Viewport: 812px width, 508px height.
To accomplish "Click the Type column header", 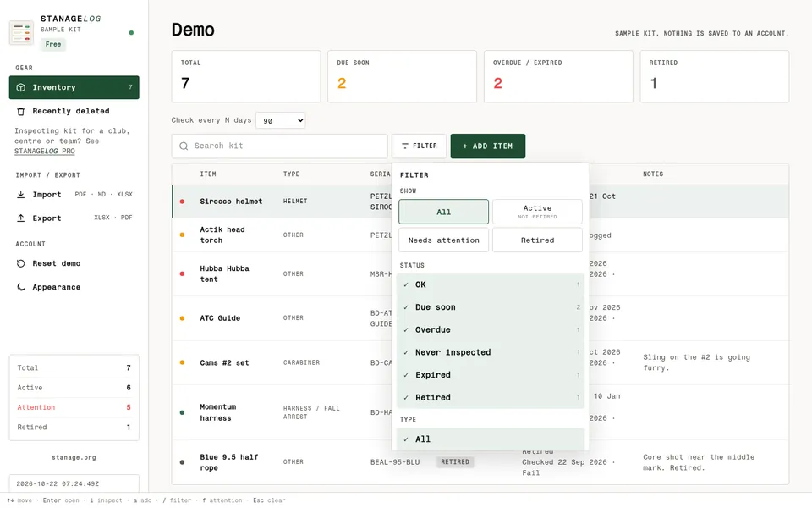I will tap(291, 174).
